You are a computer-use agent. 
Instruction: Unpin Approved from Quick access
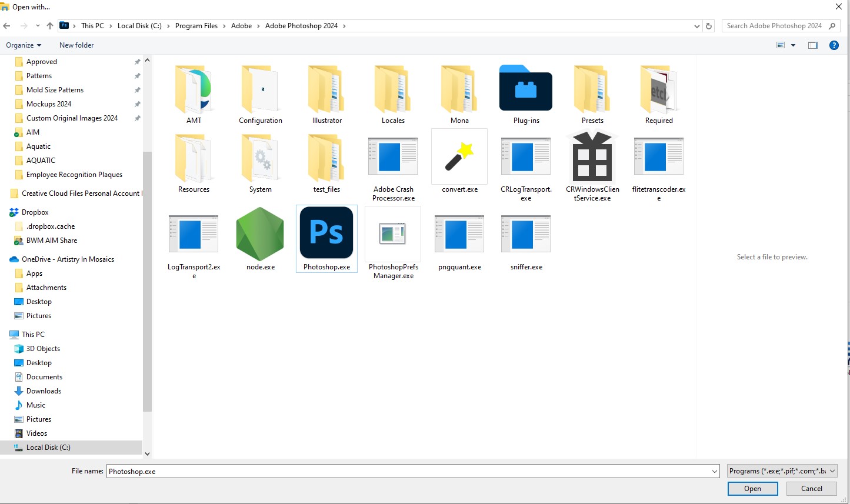(137, 61)
